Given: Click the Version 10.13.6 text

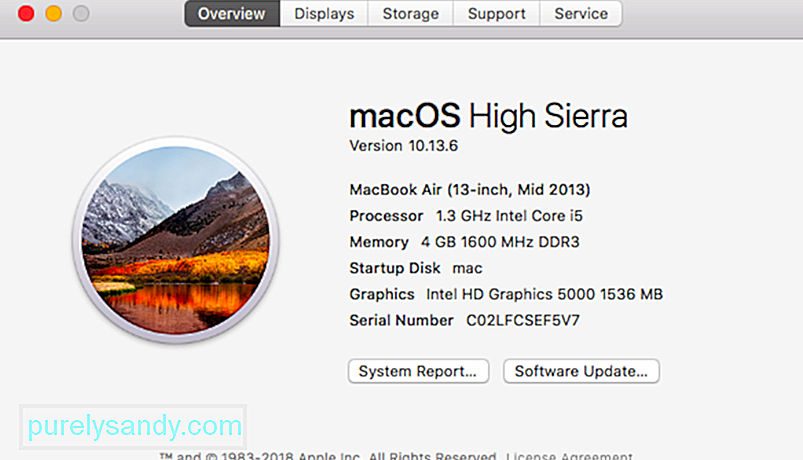Looking at the screenshot, I should (x=404, y=146).
